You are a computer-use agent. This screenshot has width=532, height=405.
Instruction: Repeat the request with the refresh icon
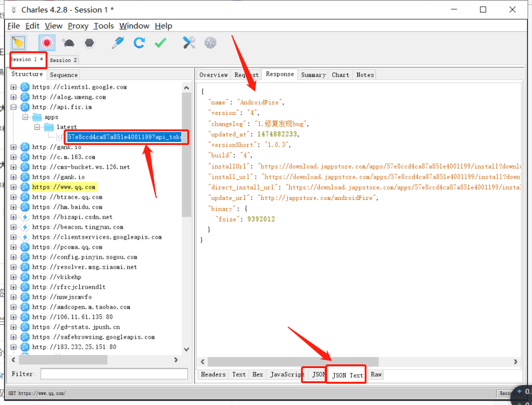click(x=139, y=42)
